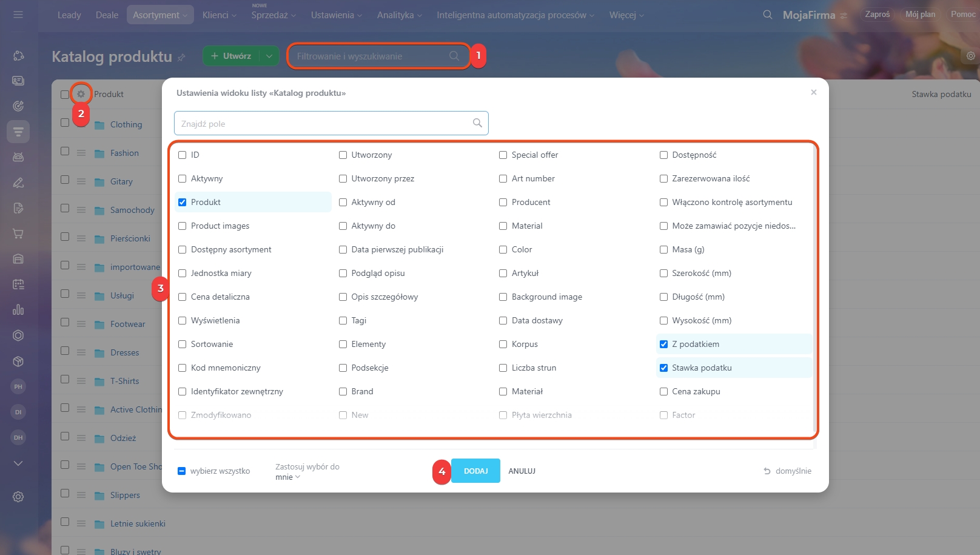Expand the Utwórz button dropdown arrow
This screenshot has height=555, width=980.
pyautogui.click(x=269, y=56)
